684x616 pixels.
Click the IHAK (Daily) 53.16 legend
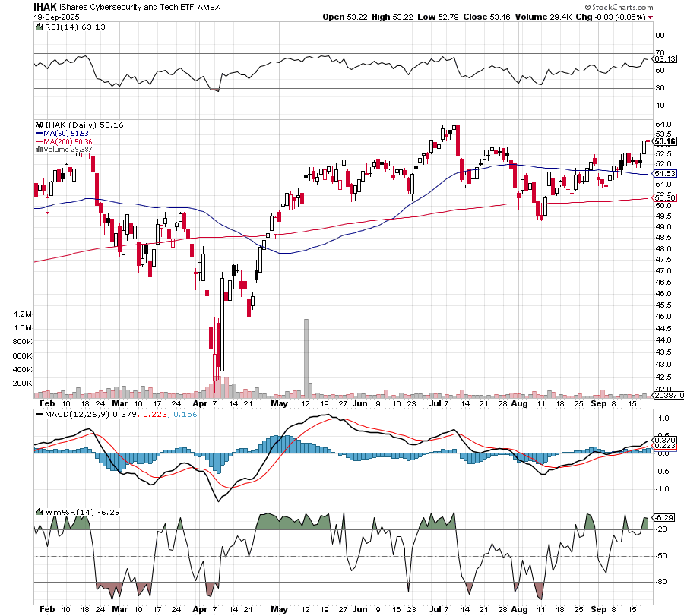[79, 125]
